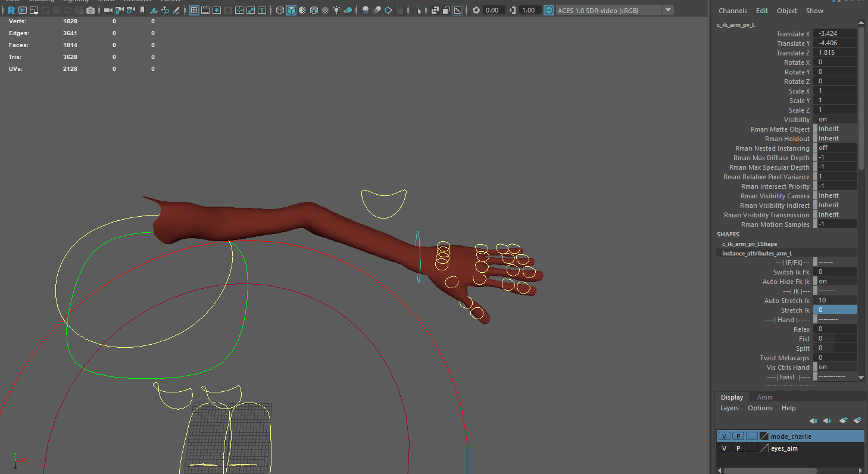Click the grease pencil icon

point(176,10)
